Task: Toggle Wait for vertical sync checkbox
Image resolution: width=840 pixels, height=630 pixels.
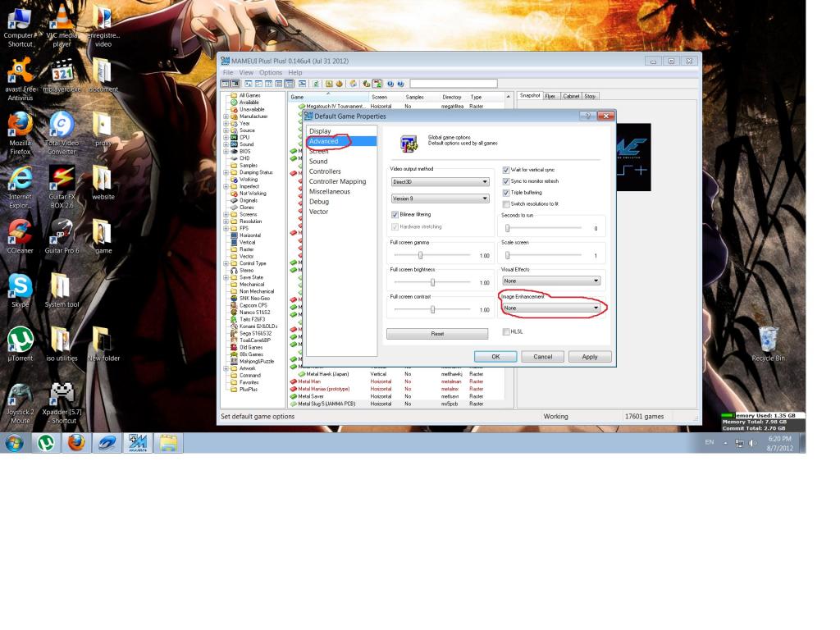Action: click(x=505, y=170)
